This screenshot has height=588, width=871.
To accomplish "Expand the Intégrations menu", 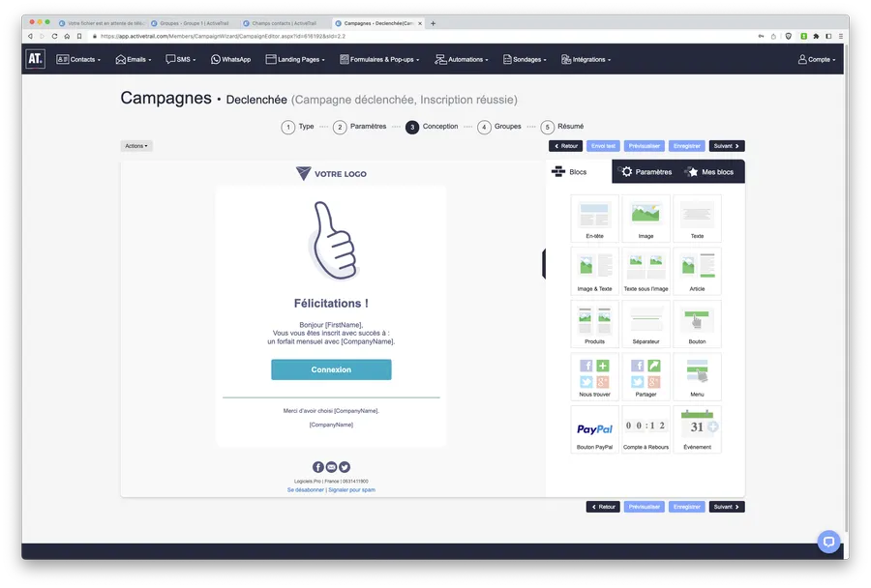I will (586, 59).
